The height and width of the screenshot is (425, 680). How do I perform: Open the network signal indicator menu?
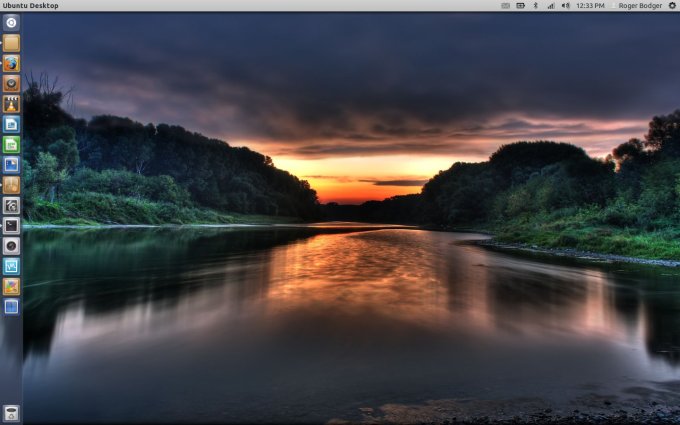click(x=550, y=6)
